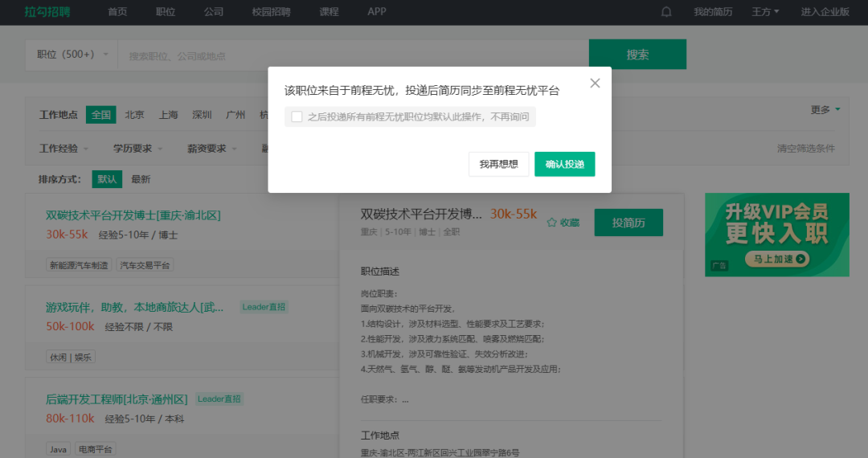
Task: Click the 50k-100k salary text
Action: [x=70, y=326]
